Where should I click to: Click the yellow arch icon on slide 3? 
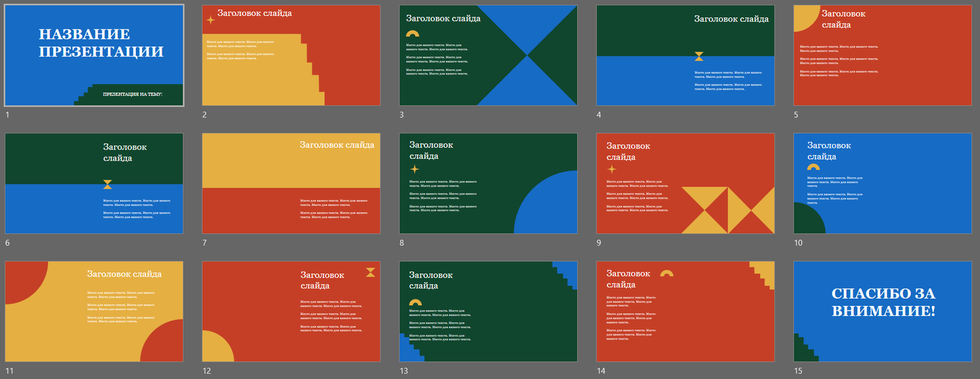[413, 34]
